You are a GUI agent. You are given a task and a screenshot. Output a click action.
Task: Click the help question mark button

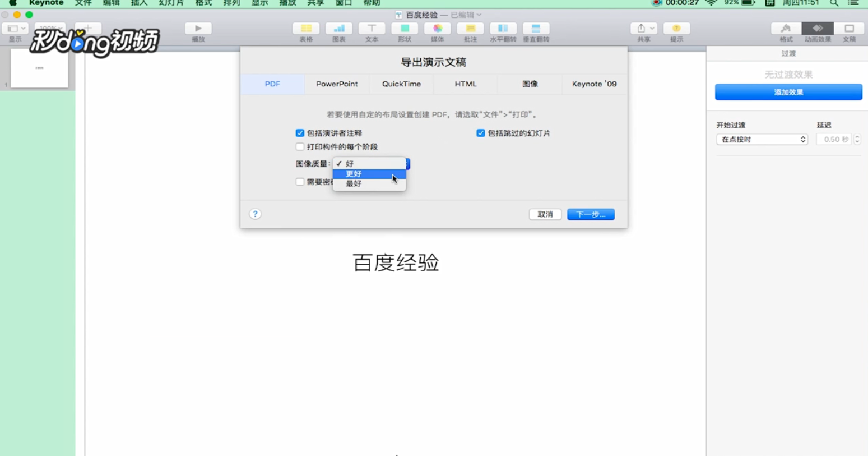tap(255, 214)
